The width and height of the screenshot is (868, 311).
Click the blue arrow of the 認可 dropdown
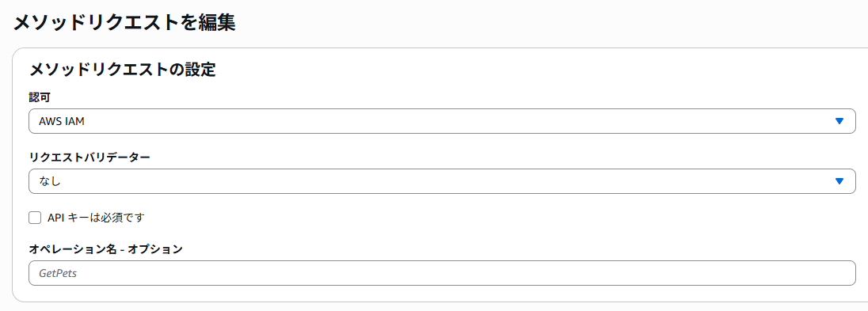[x=839, y=121]
